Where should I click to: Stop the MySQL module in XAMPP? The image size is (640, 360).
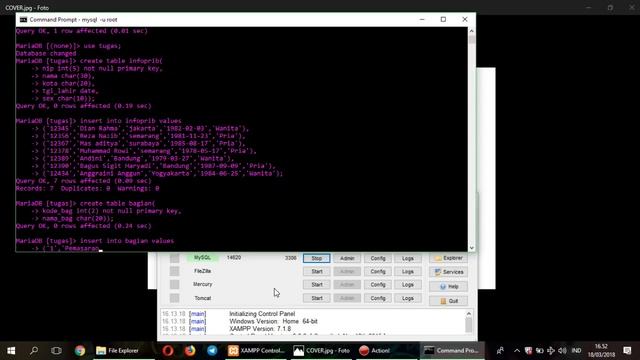point(316,258)
